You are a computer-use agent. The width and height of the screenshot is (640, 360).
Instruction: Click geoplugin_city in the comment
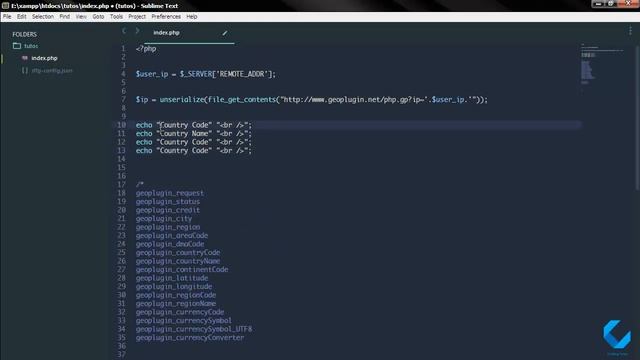pyautogui.click(x=164, y=219)
